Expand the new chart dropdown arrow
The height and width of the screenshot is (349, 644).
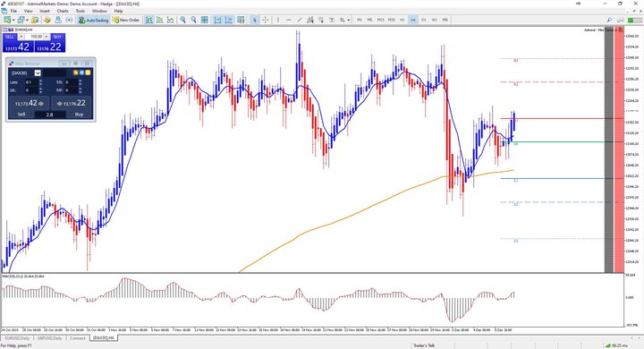click(13, 20)
